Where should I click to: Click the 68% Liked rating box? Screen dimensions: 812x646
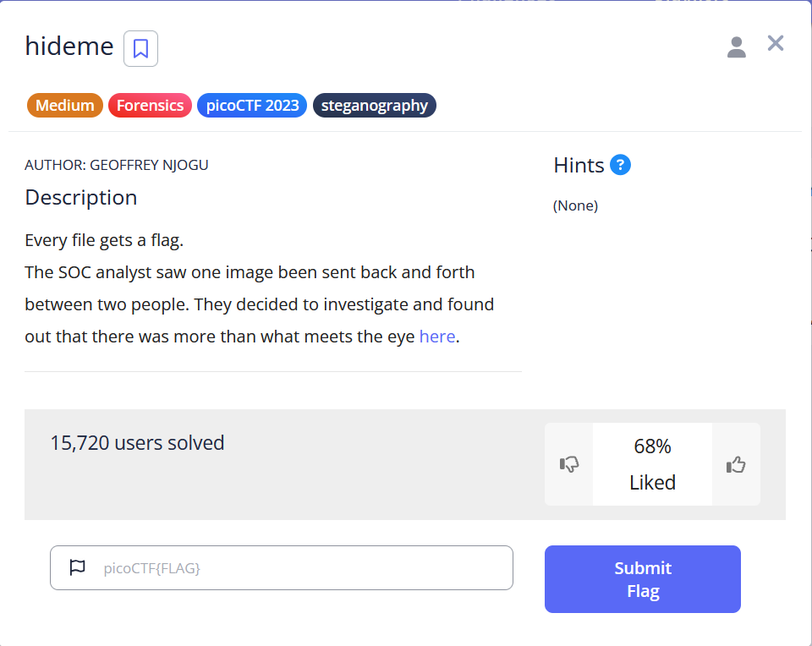click(x=652, y=464)
